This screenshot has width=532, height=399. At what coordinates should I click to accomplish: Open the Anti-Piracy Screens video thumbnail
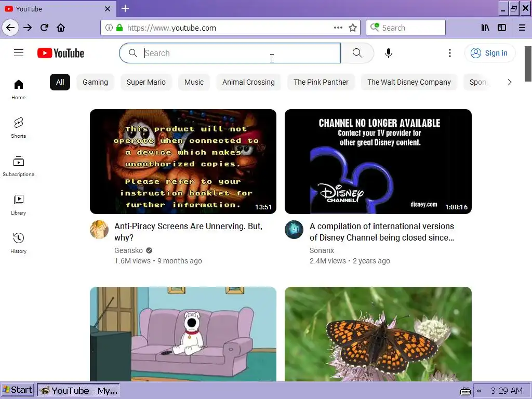coord(183,162)
